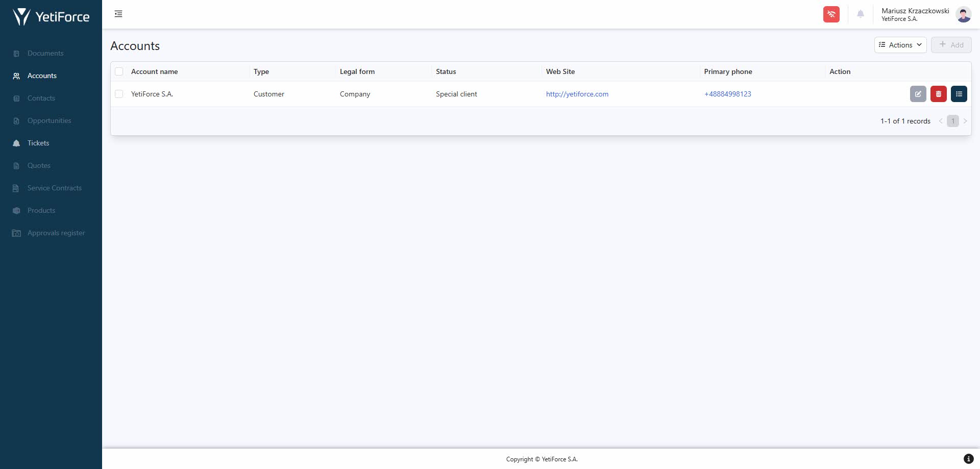This screenshot has width=980, height=469.
Task: Toggle the select-all checkbox in table header
Action: (x=119, y=71)
